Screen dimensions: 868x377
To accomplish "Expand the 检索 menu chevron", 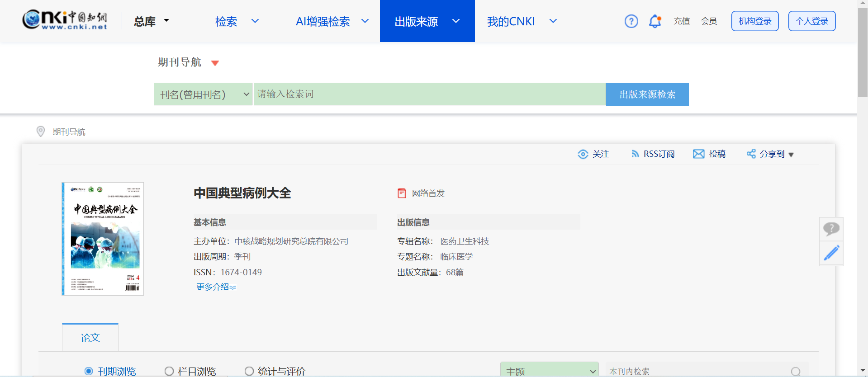I will point(255,21).
